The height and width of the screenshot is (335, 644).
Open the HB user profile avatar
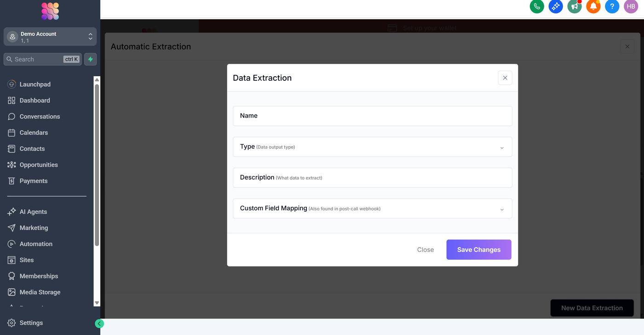click(x=631, y=6)
